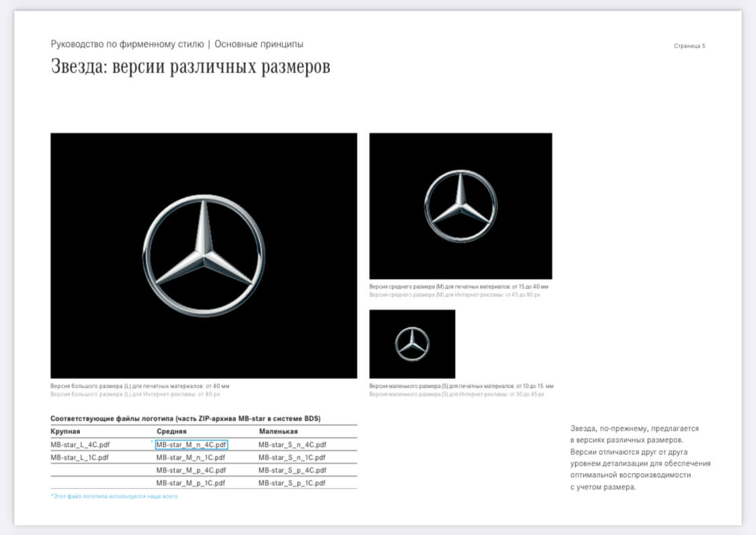Click MB-star_L_4C.pdf in the table
Viewport: 756px width, 535px height.
(80, 445)
